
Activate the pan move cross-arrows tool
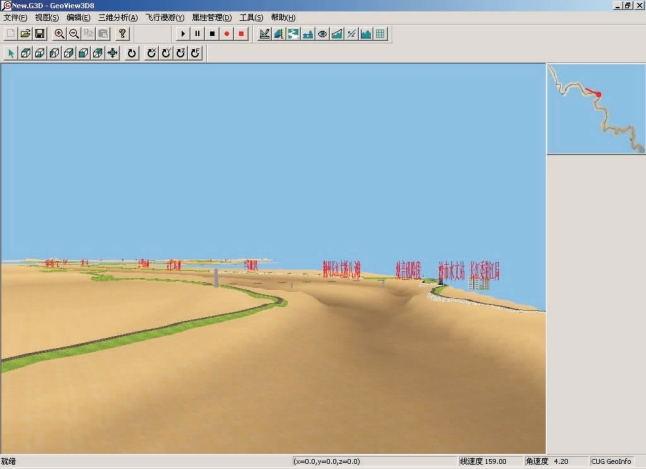[x=113, y=53]
